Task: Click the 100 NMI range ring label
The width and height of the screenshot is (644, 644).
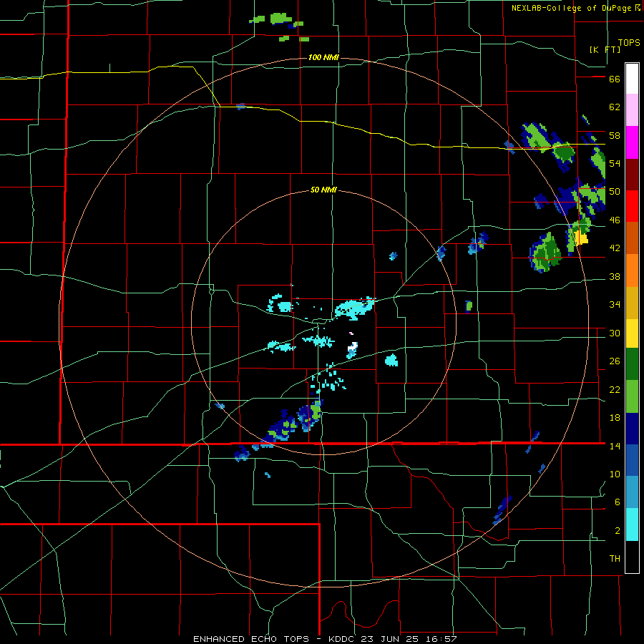Action: tap(323, 57)
